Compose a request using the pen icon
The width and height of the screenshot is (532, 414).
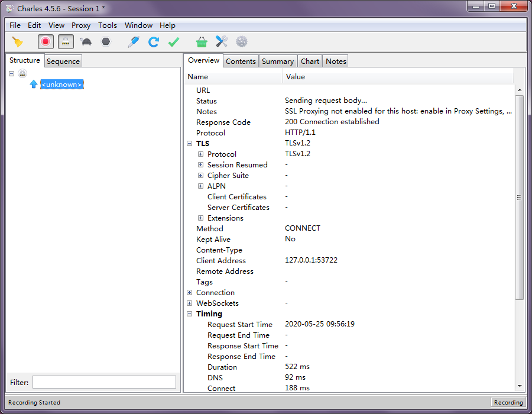point(132,41)
